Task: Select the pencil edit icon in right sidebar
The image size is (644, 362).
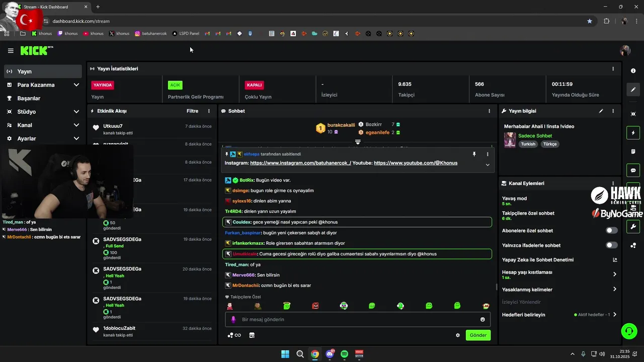Action: point(633,89)
